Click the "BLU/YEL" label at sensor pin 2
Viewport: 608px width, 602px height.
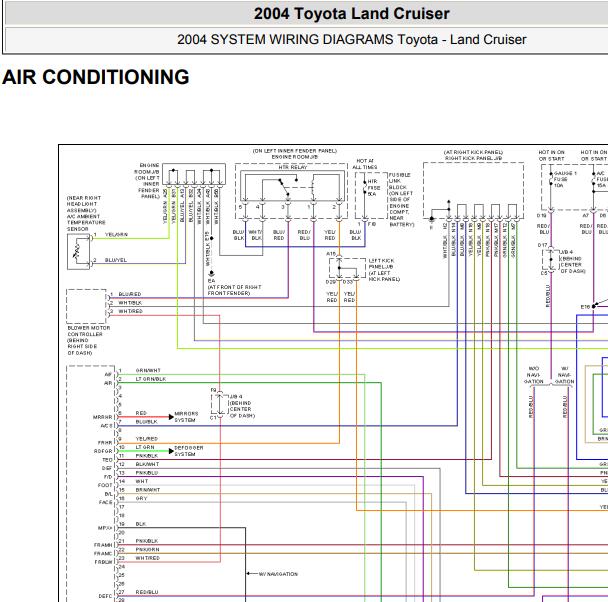116,260
